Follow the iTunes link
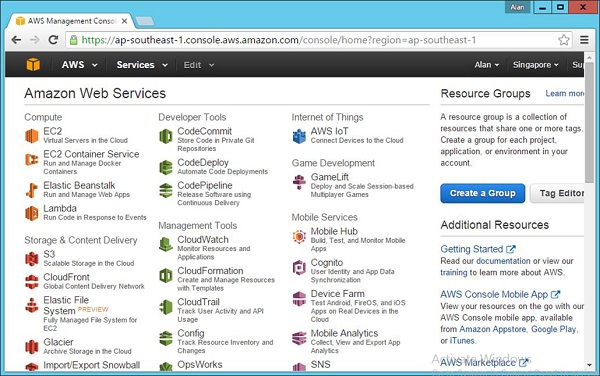This screenshot has height=376, width=600. tap(462, 340)
